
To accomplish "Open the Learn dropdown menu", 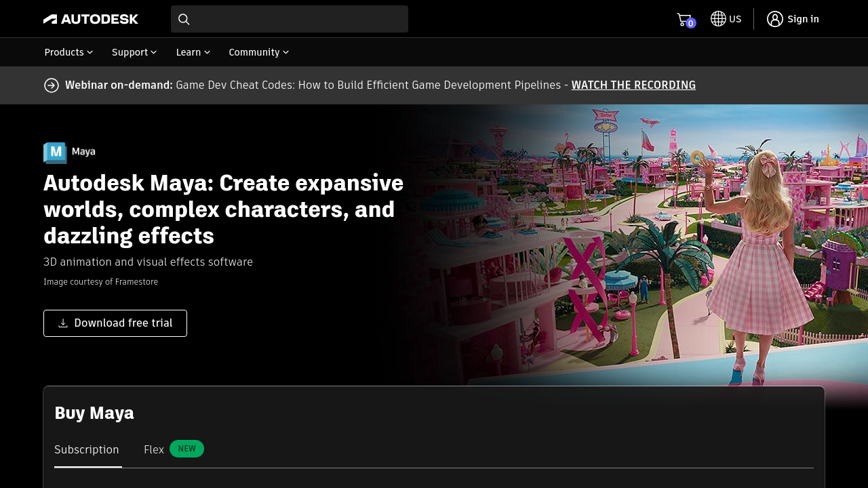I will (x=193, y=52).
